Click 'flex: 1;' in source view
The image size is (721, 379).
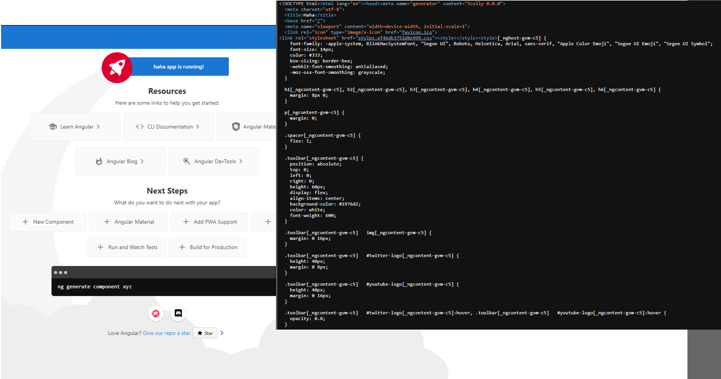[x=302, y=141]
